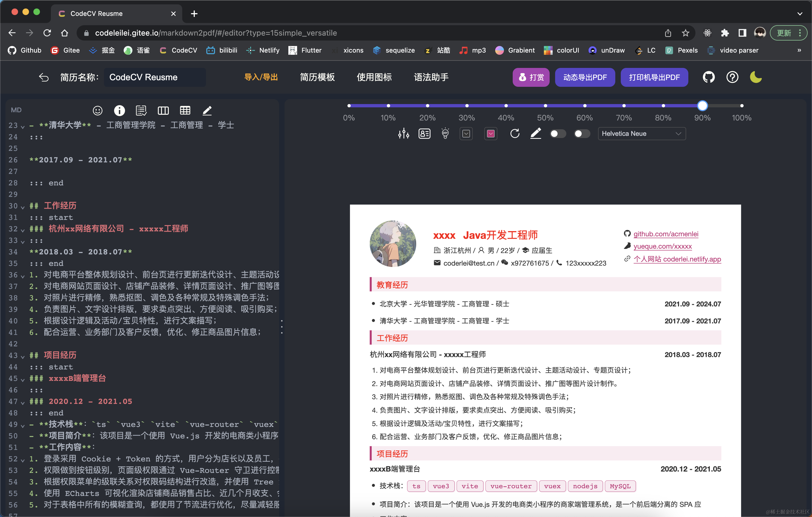This screenshot has height=517, width=812.
Task: Click the DIY lightbulb icon
Action: [445, 134]
